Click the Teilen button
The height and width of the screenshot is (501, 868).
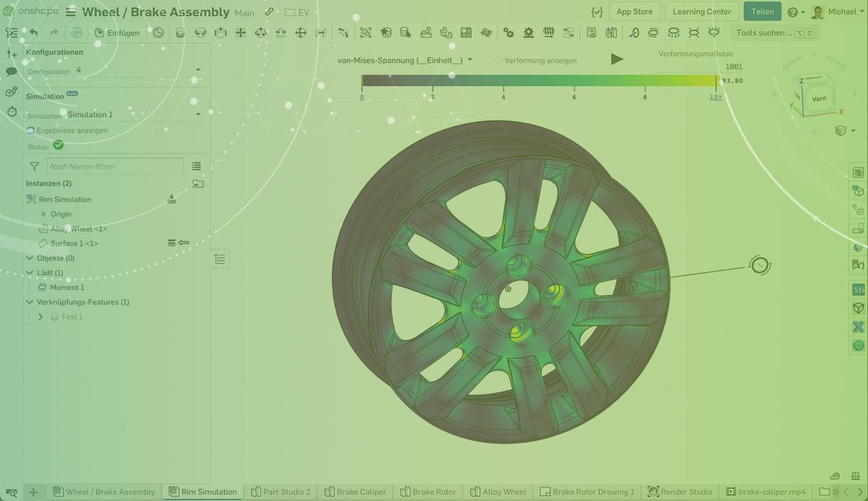[762, 12]
